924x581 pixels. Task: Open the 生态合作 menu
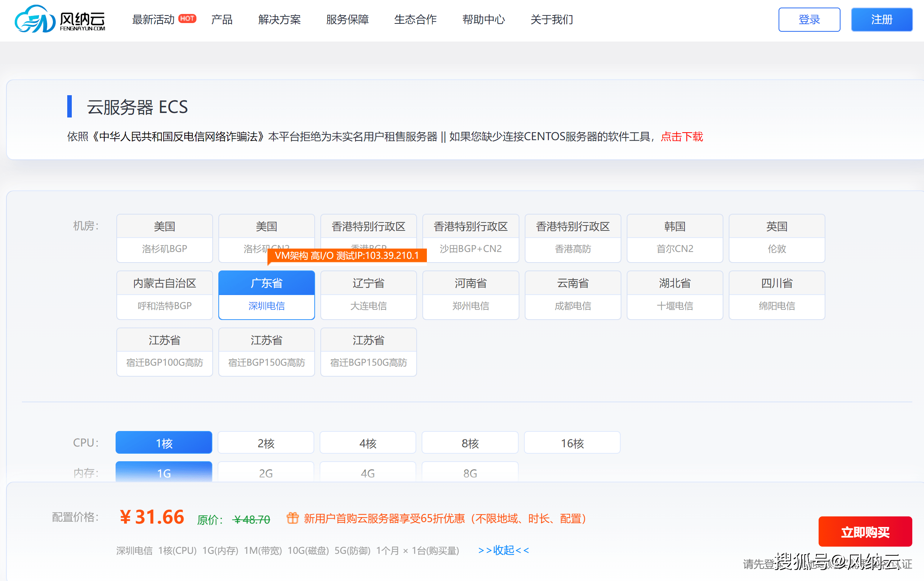point(415,19)
